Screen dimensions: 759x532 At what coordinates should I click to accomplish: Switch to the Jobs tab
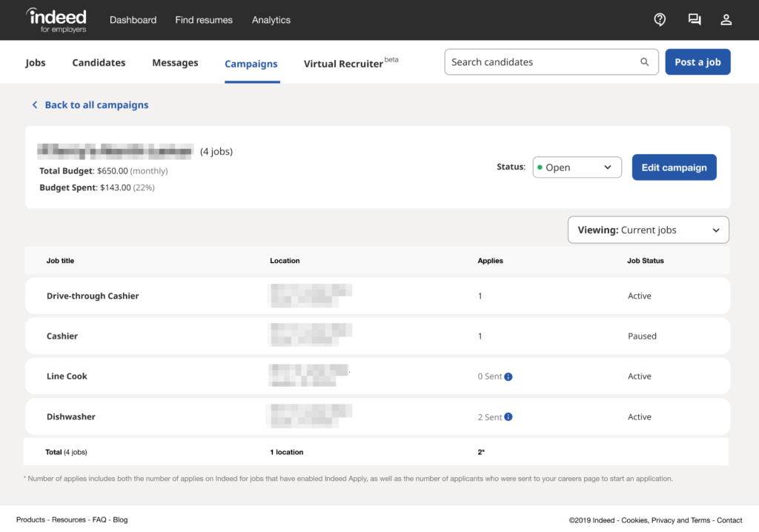coord(35,62)
